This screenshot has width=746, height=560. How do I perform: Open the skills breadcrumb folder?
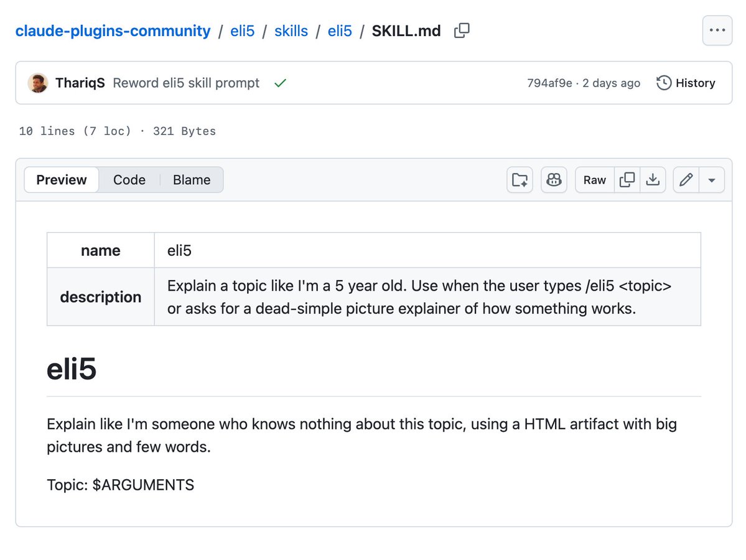[291, 31]
